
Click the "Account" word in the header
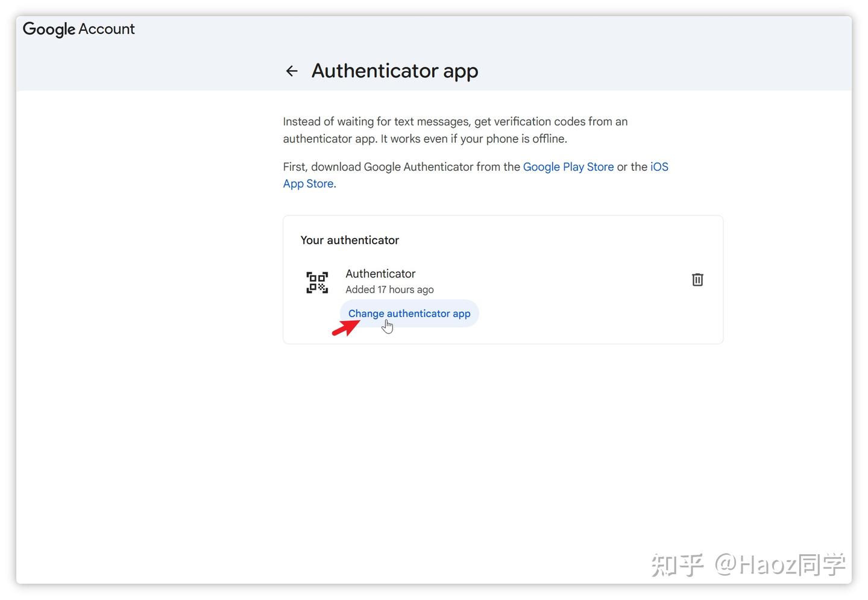pyautogui.click(x=107, y=29)
